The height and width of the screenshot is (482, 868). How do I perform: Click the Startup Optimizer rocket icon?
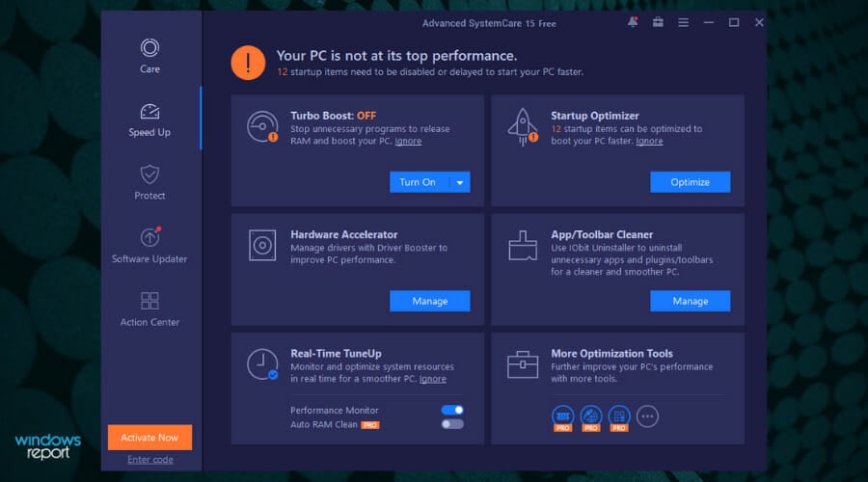pyautogui.click(x=523, y=126)
